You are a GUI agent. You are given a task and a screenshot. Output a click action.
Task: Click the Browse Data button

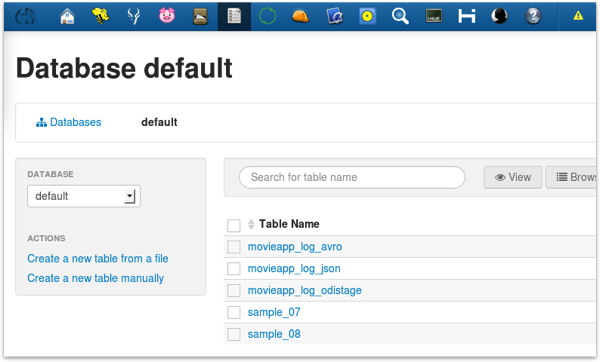coord(572,177)
